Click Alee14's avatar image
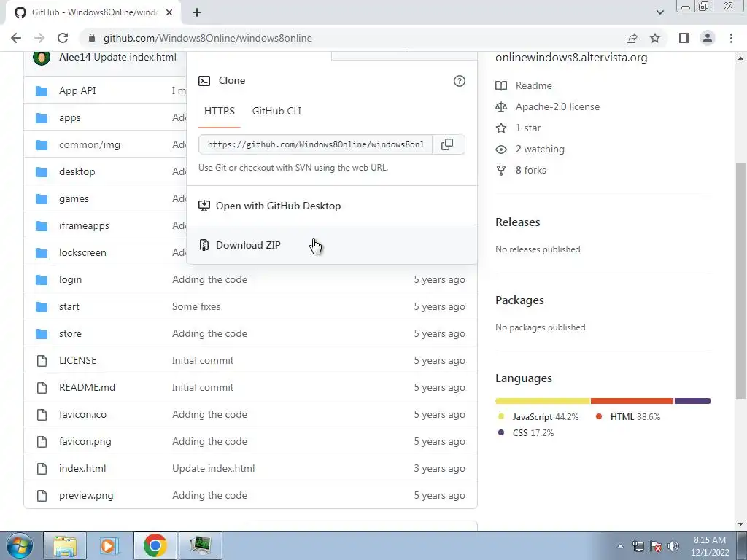The image size is (747, 560). point(42,58)
